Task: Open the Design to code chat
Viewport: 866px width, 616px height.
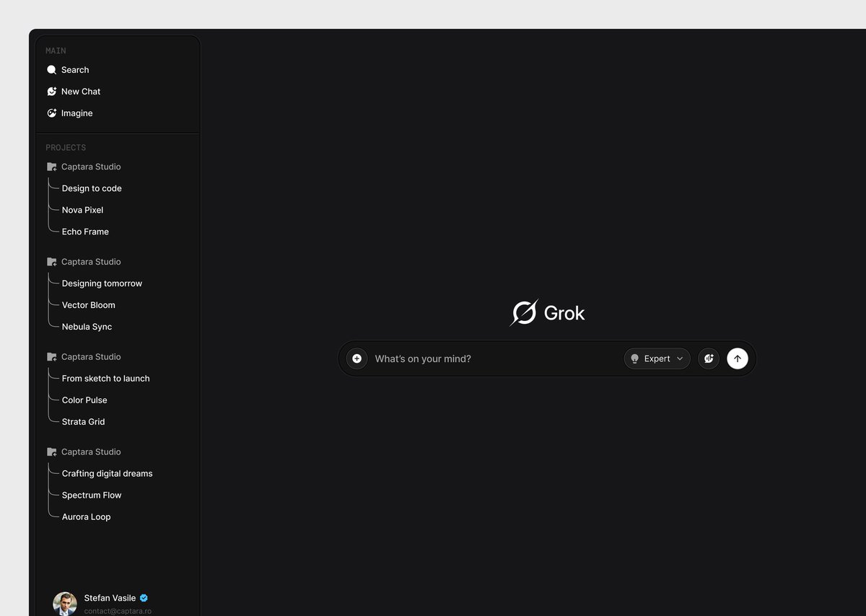Action: pos(92,188)
